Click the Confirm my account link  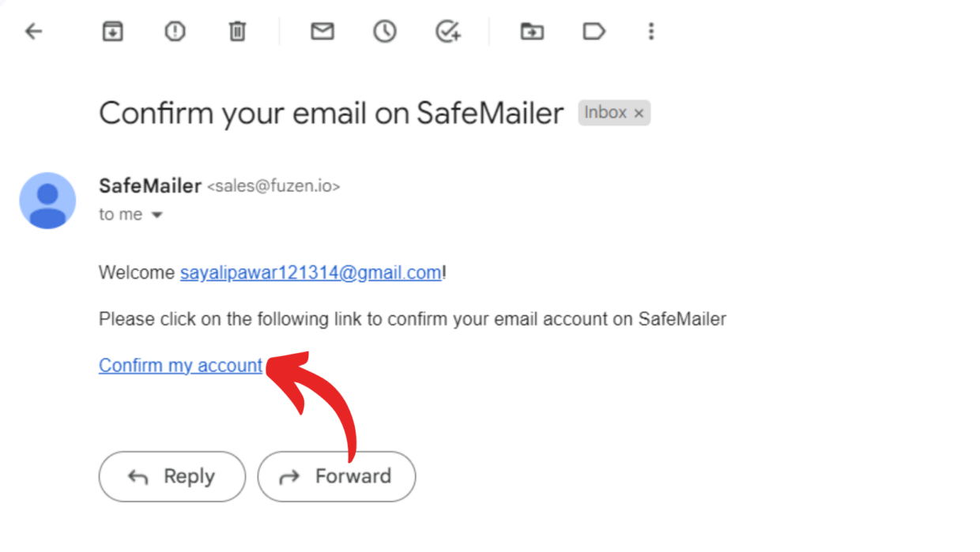180,366
